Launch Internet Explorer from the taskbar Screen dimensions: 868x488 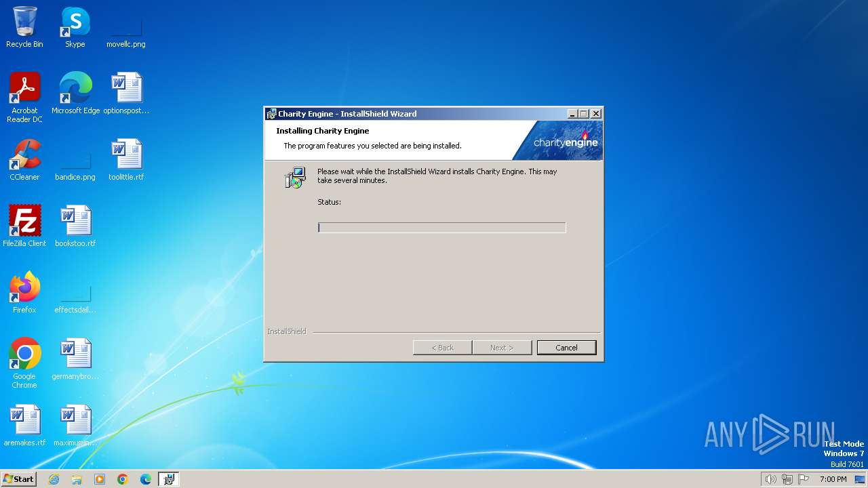pyautogui.click(x=54, y=479)
